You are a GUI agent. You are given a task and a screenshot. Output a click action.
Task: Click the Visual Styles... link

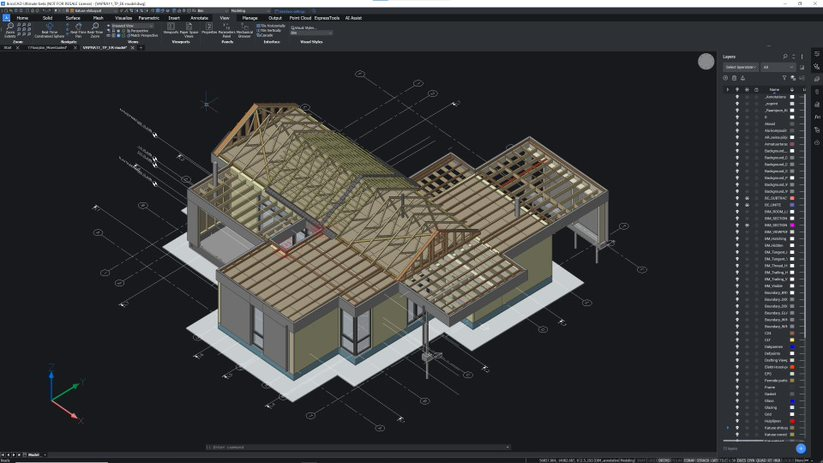click(x=303, y=28)
